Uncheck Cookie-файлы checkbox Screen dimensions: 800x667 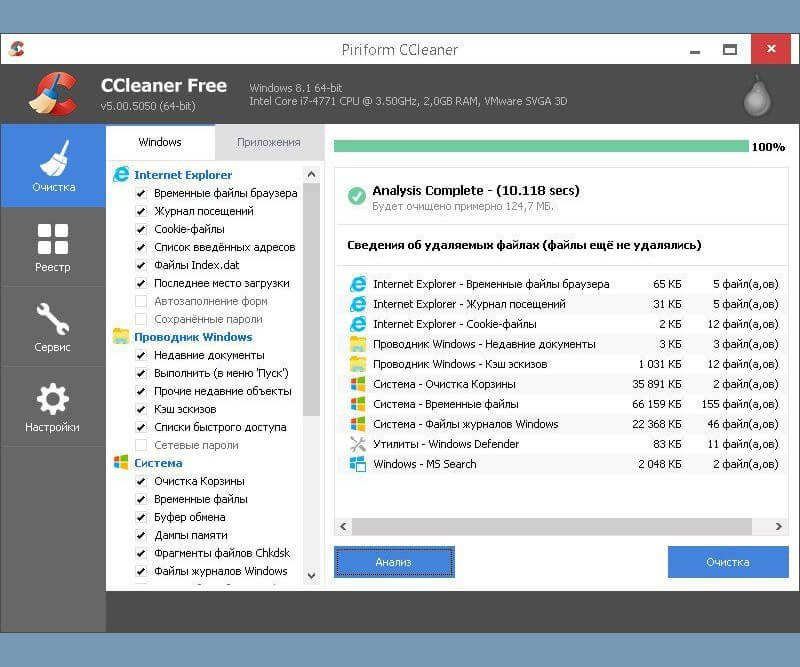(x=141, y=229)
